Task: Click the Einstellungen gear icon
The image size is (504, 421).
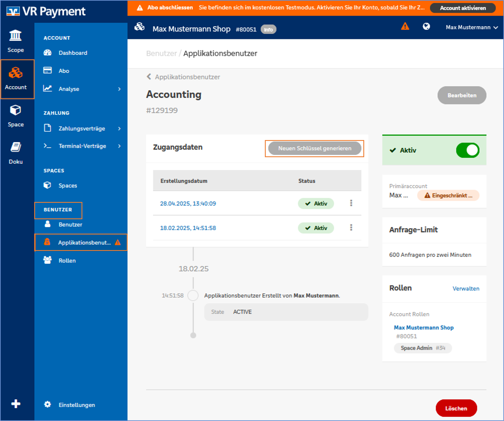Action: 47,404
